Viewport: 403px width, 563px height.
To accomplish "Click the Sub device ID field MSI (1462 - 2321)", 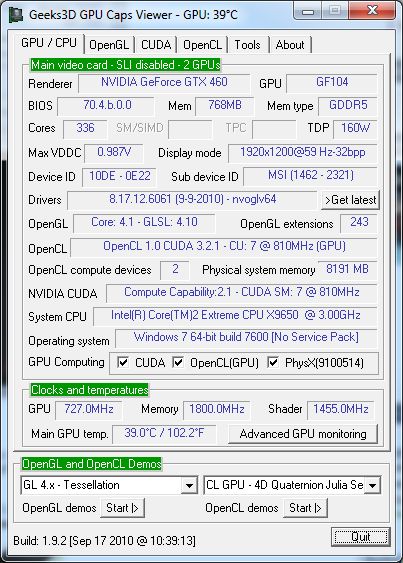I will tap(310, 176).
